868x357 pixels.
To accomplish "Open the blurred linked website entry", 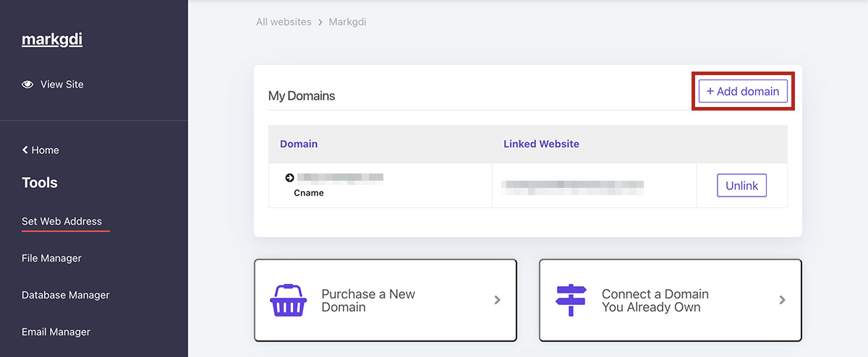I will click(573, 186).
